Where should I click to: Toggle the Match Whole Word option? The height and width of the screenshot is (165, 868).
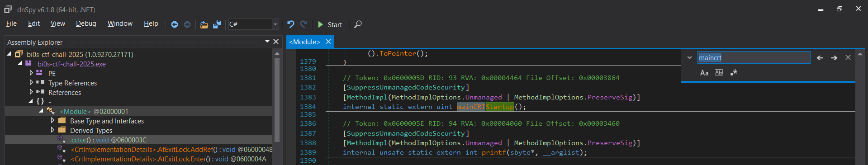(719, 72)
